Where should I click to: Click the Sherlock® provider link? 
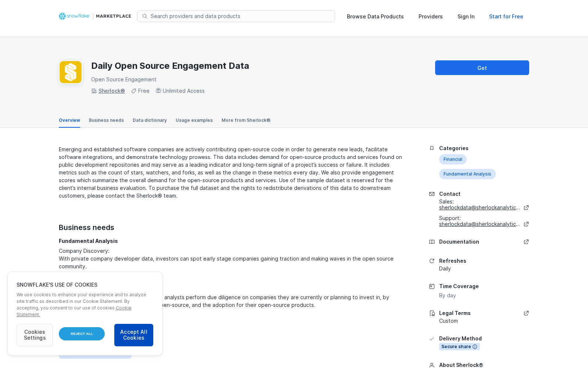[112, 91]
